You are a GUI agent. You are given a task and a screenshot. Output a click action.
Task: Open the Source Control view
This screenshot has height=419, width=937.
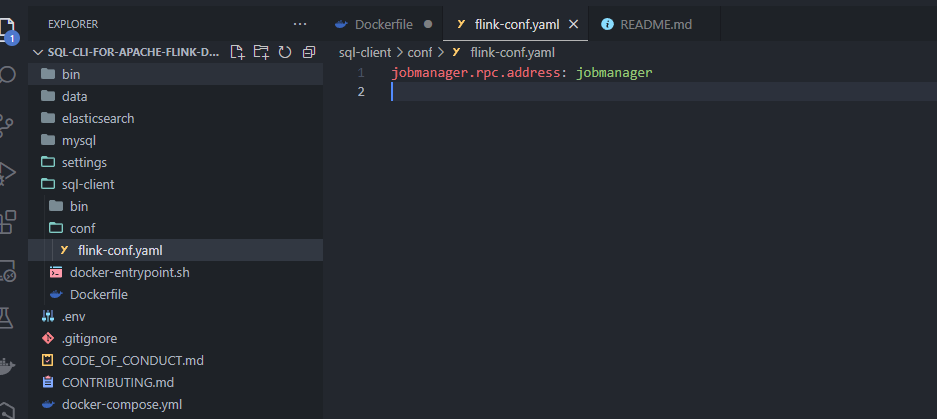coord(6,126)
